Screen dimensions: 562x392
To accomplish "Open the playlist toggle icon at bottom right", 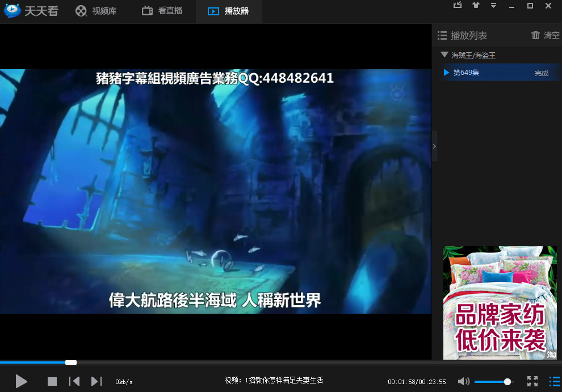I will pyautogui.click(x=555, y=381).
